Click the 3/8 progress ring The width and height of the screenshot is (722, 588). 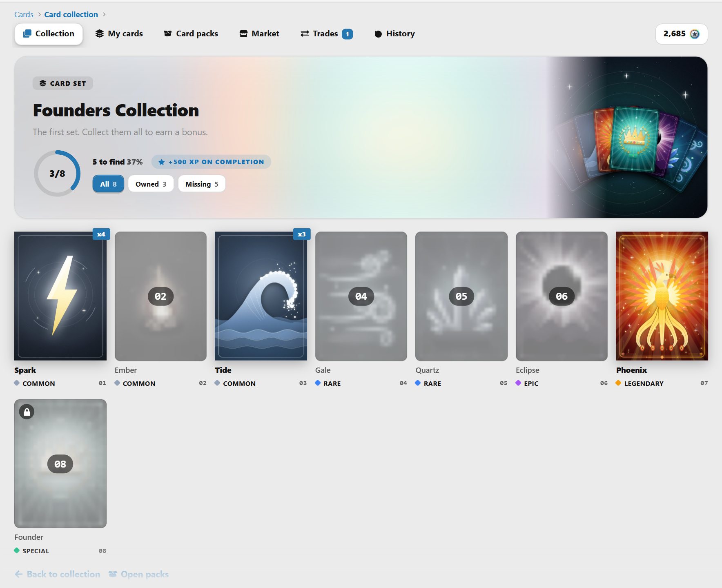[x=57, y=174]
